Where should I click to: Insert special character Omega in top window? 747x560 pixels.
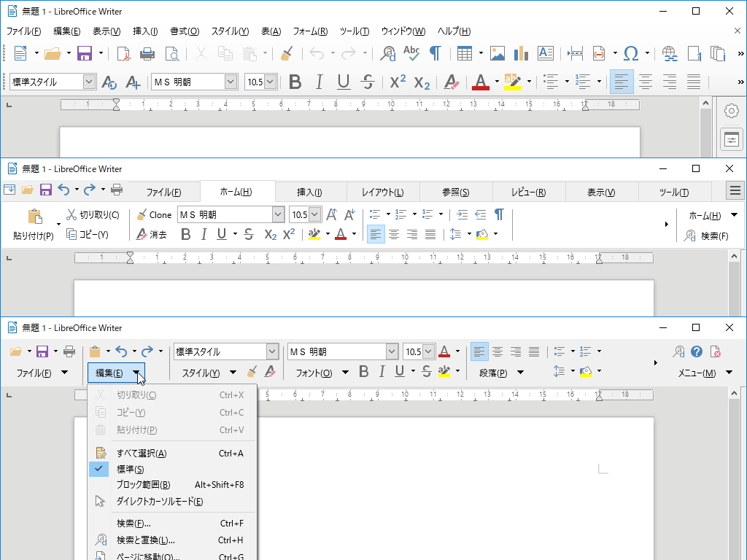(631, 53)
